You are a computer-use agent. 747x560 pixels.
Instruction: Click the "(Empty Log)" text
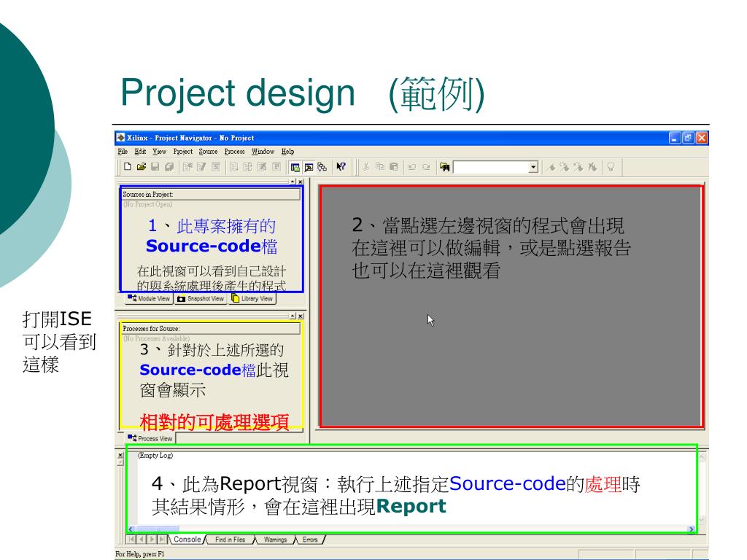(x=155, y=455)
